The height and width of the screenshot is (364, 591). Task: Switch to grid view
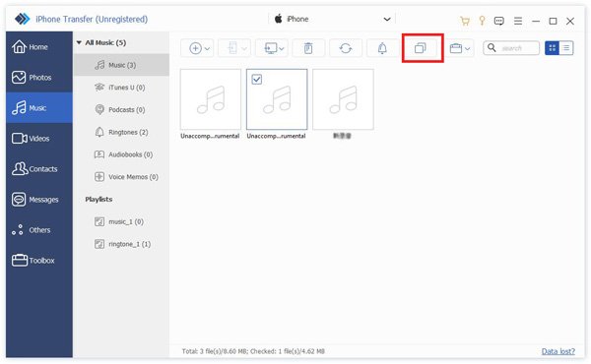pyautogui.click(x=553, y=48)
